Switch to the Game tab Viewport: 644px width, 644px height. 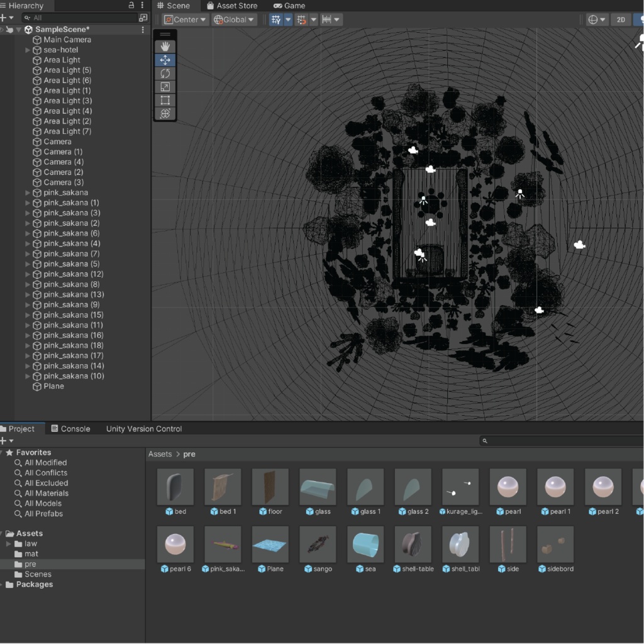click(289, 6)
